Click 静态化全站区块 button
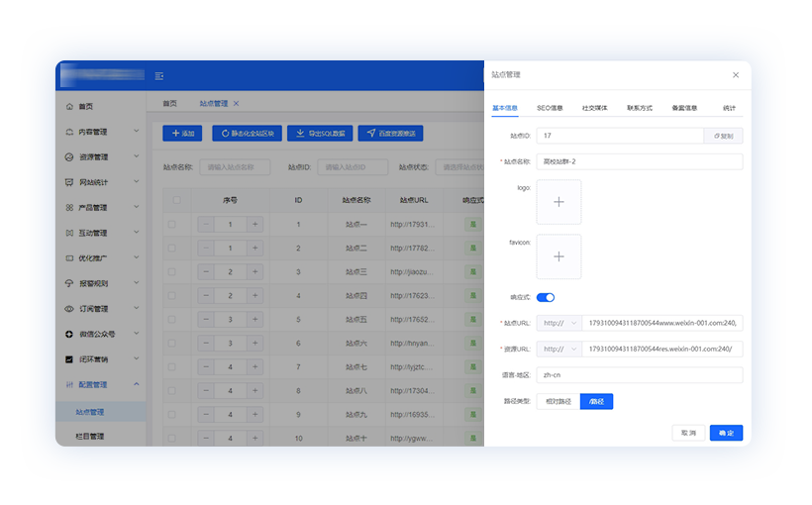The height and width of the screenshot is (505, 812). tap(247, 134)
